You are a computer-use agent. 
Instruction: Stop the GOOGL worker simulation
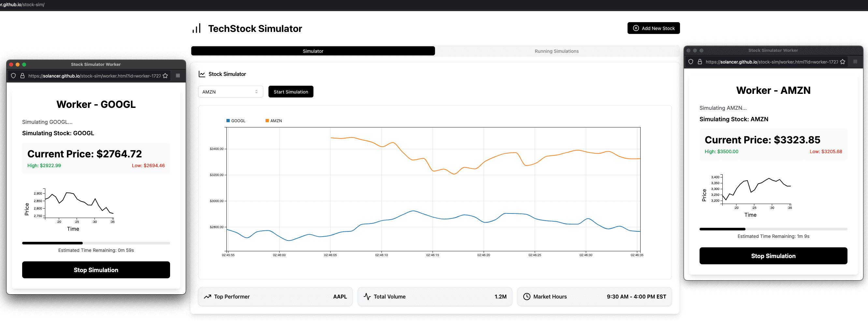tap(96, 270)
